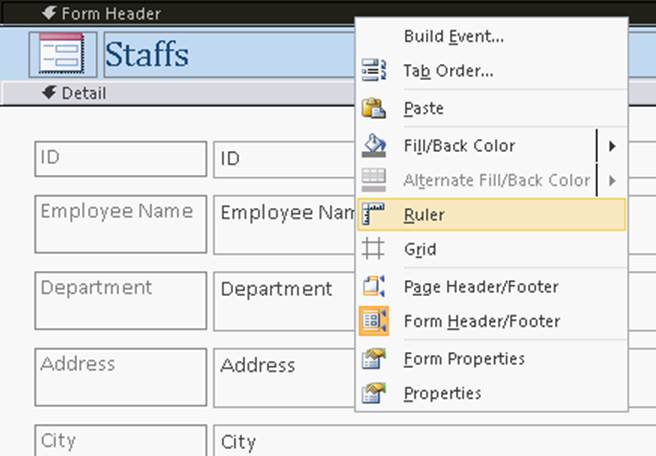Toggle the Grid display option
The height and width of the screenshot is (456, 656).
click(x=420, y=249)
